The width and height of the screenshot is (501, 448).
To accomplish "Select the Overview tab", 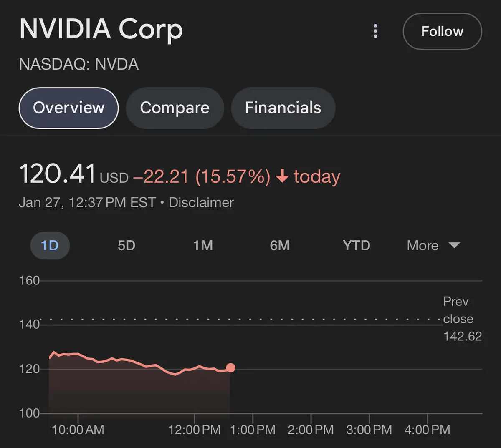I will (x=68, y=108).
